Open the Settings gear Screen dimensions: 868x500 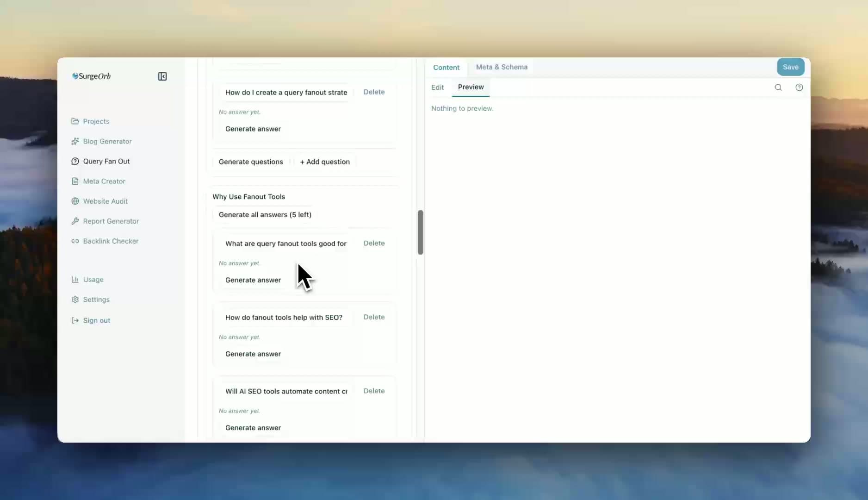[96, 299]
